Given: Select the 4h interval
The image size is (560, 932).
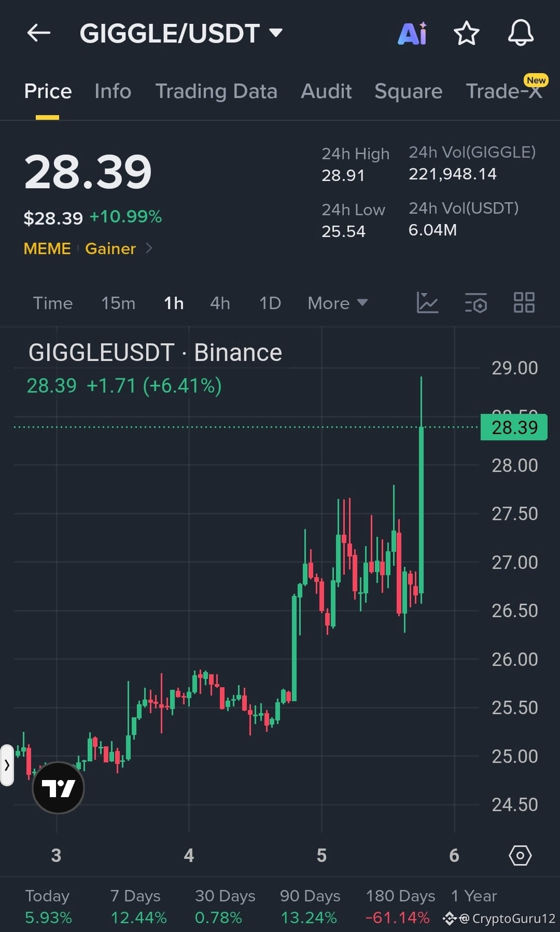Looking at the screenshot, I should (220, 303).
